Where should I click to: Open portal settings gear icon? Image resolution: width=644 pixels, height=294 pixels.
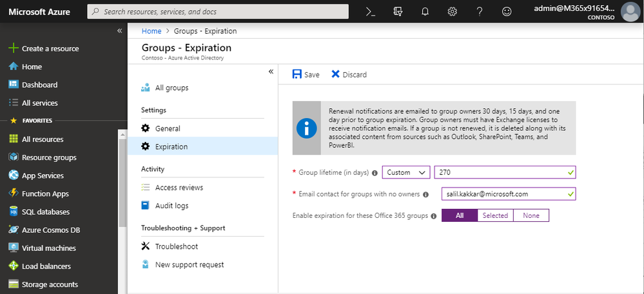pyautogui.click(x=453, y=12)
